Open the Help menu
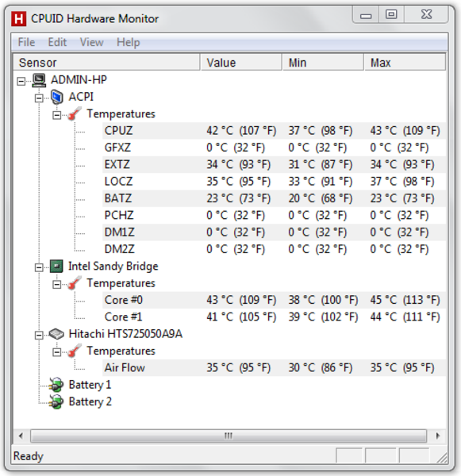This screenshot has width=461, height=476. [x=129, y=42]
